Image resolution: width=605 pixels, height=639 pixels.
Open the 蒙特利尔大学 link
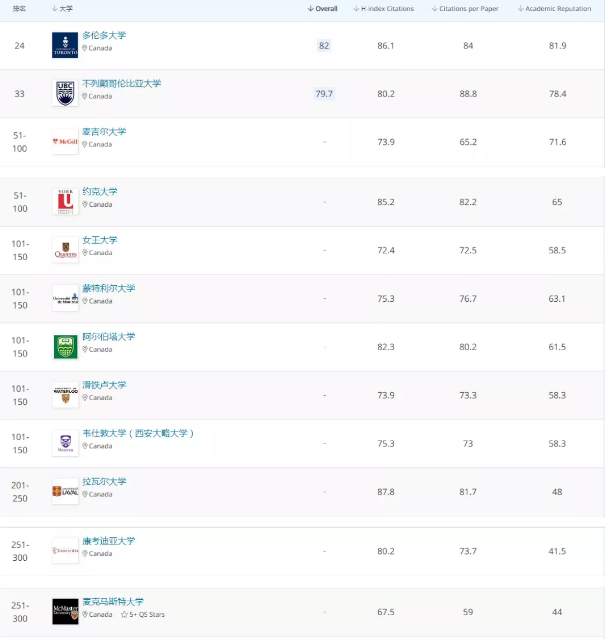point(108,289)
